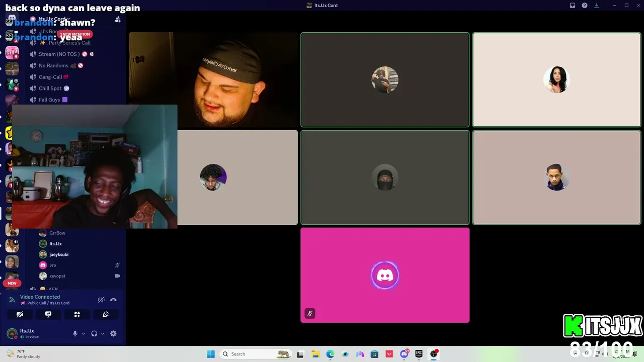The height and width of the screenshot is (362, 644).
Task: Switch to Discord on the taskbar
Action: click(404, 354)
